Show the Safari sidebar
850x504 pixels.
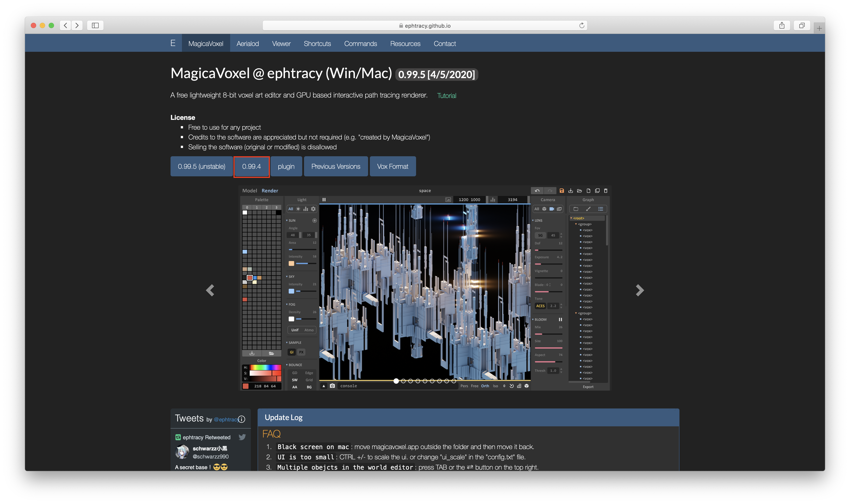pyautogui.click(x=95, y=25)
